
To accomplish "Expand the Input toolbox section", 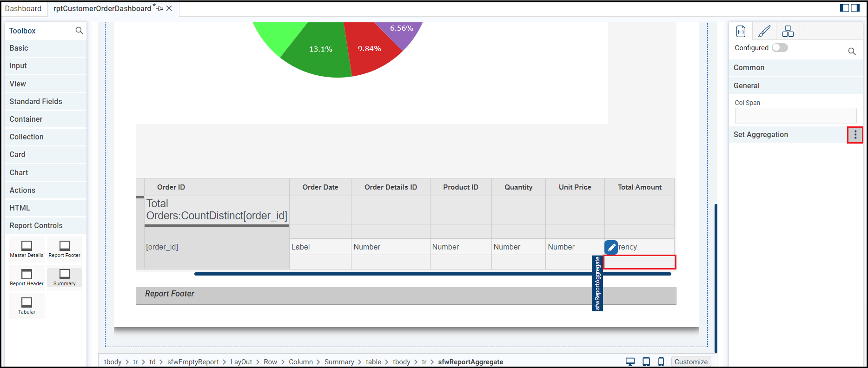I will coord(46,66).
